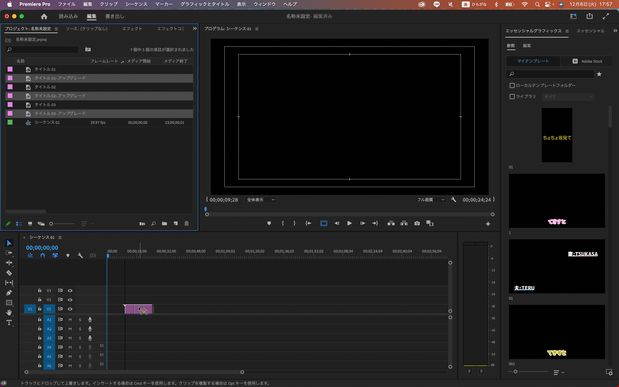
Task: Click Go to Out point button
Action: pos(375,224)
